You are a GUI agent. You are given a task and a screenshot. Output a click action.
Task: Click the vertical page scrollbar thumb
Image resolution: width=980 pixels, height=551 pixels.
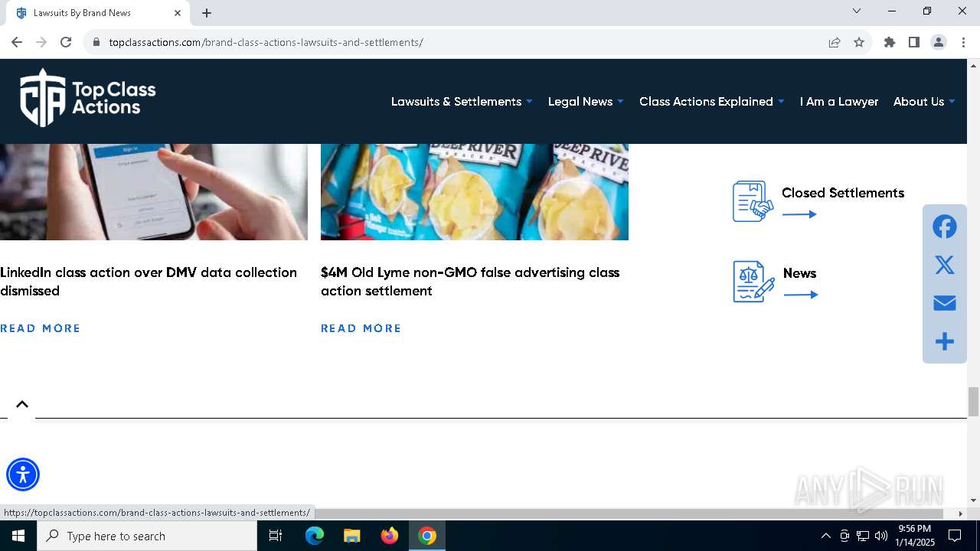(973, 402)
